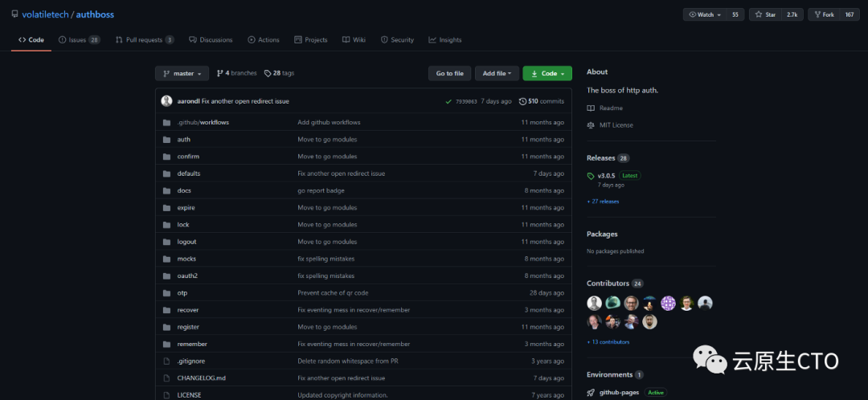Open the authboss repository name link

pyautogui.click(x=95, y=14)
